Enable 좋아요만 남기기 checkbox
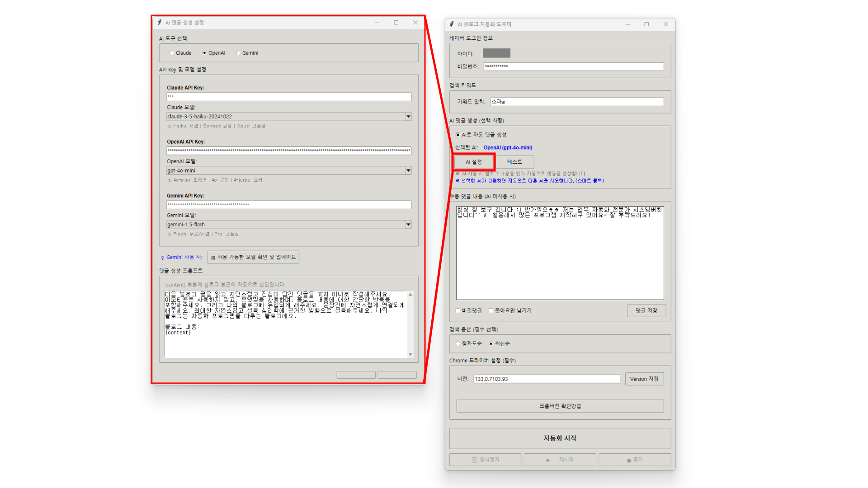Viewport: 868px width, 488px height. pyautogui.click(x=491, y=310)
